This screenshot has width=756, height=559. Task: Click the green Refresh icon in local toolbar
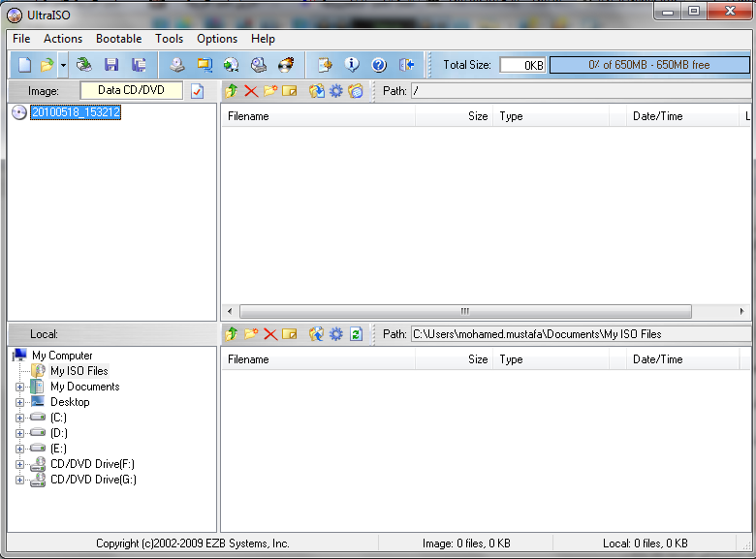tap(356, 334)
